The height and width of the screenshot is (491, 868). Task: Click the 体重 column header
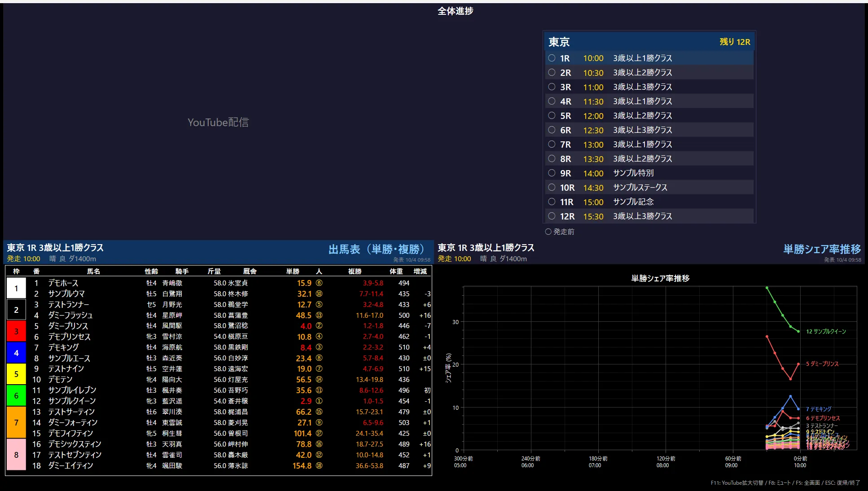[x=396, y=271]
